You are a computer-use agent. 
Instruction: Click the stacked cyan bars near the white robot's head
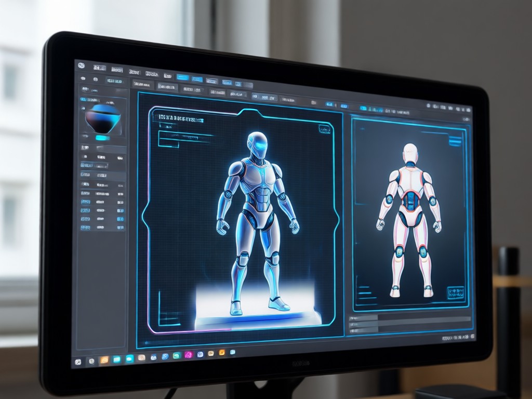pos(455,141)
